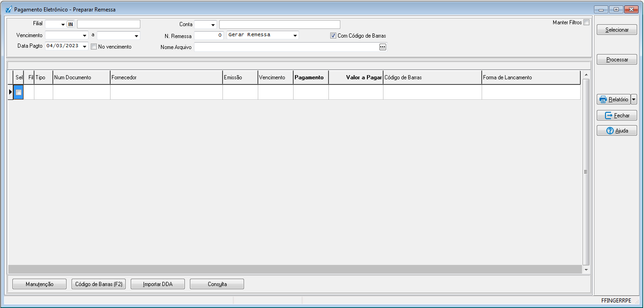This screenshot has width=644, height=308.
Task: Click the N. Remessa number field
Action: pos(208,35)
